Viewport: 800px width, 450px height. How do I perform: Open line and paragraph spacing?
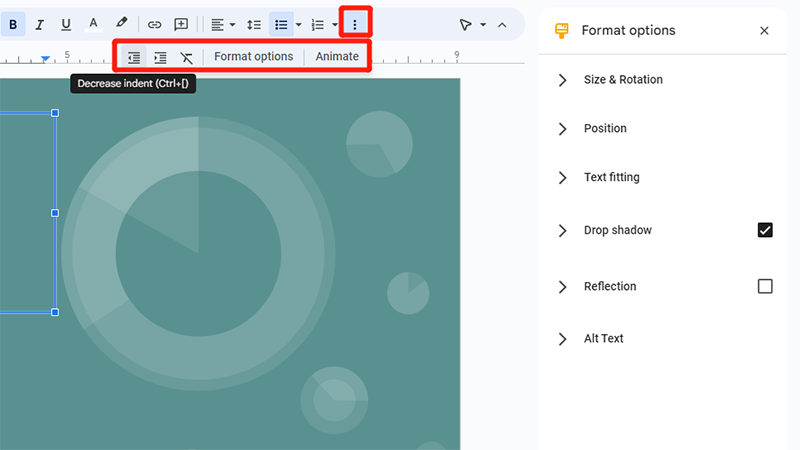[254, 24]
